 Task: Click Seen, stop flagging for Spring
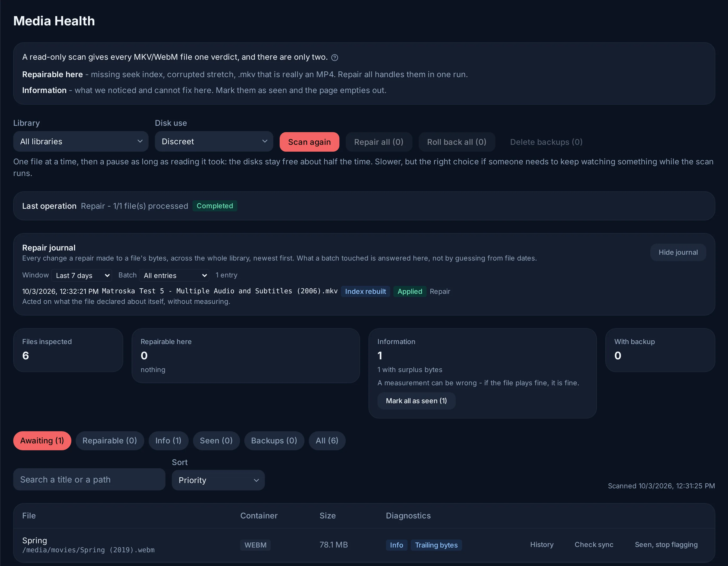666,545
